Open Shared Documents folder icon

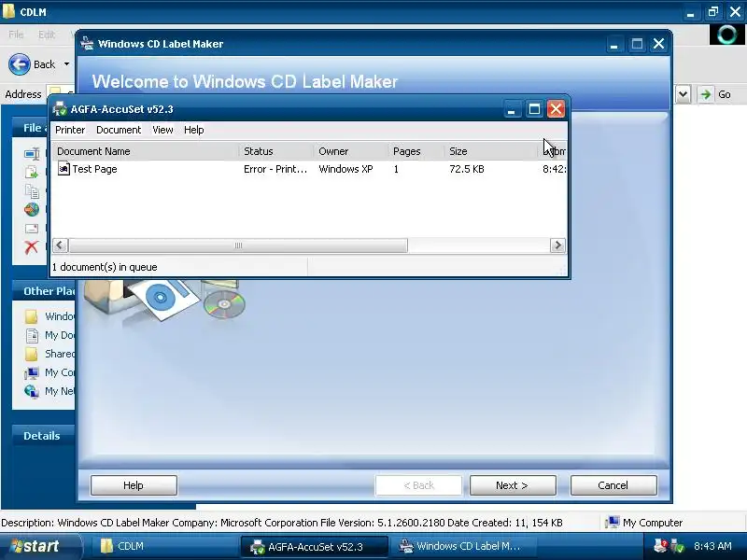[x=32, y=354]
